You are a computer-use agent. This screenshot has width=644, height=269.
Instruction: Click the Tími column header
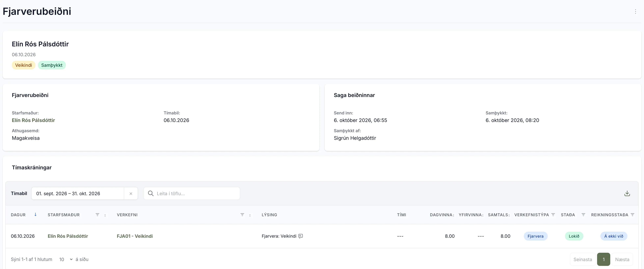coord(402,215)
